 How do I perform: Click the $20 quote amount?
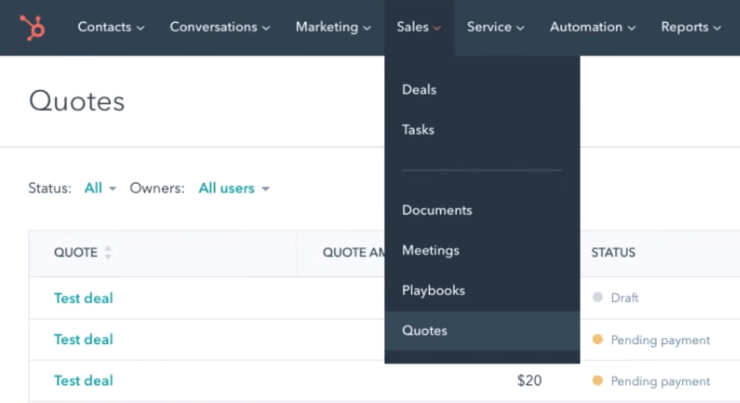(x=529, y=380)
